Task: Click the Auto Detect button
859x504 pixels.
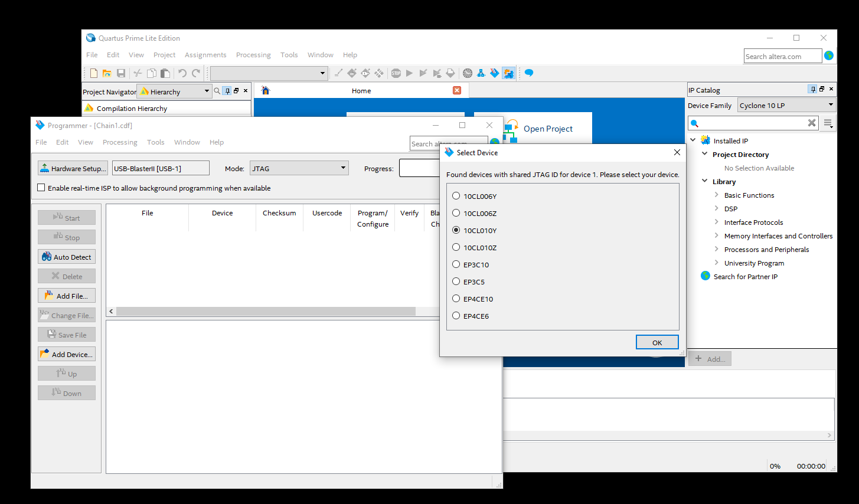Action: pos(67,257)
